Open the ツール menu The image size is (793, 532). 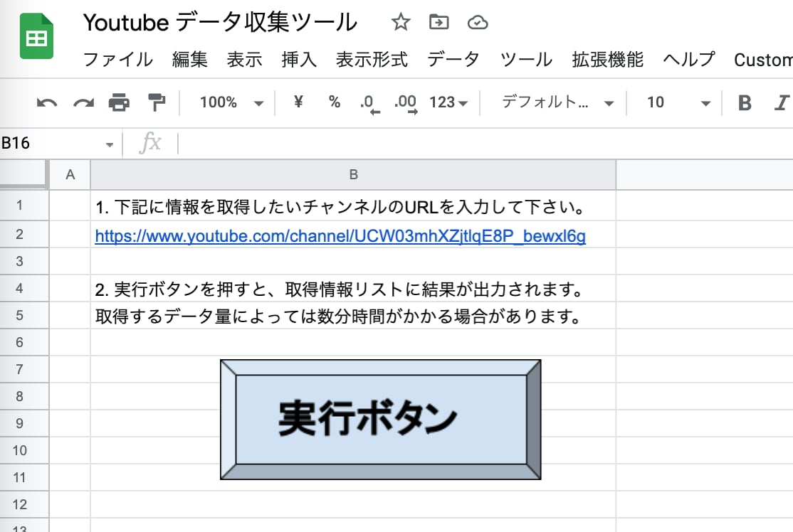tap(526, 60)
